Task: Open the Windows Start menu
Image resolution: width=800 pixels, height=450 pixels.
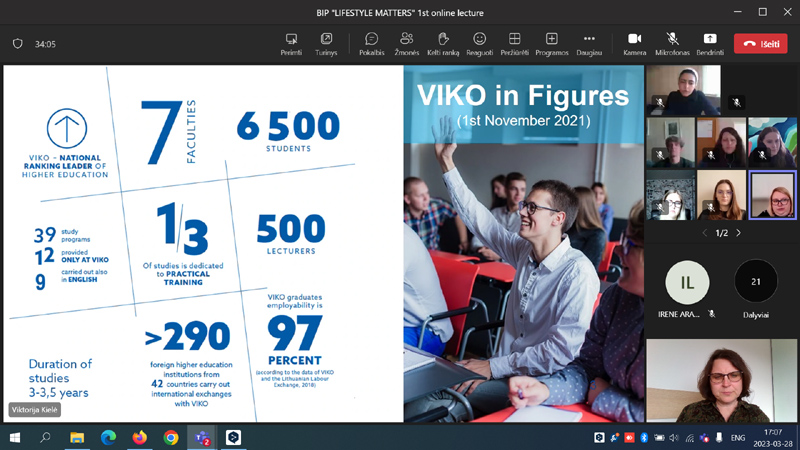Action: pos(15,438)
